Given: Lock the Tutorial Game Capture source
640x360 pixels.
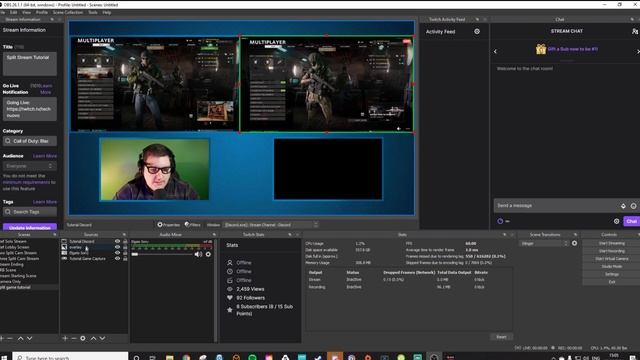Looking at the screenshot, I should (125, 258).
